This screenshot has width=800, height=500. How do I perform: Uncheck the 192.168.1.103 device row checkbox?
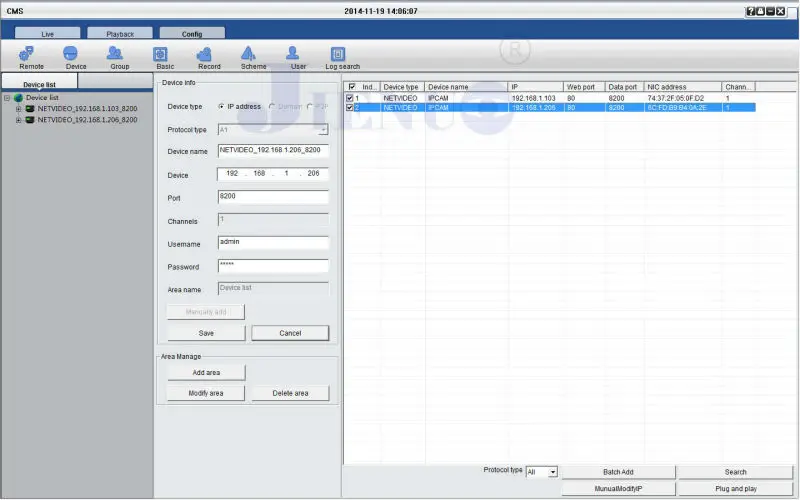click(x=350, y=98)
